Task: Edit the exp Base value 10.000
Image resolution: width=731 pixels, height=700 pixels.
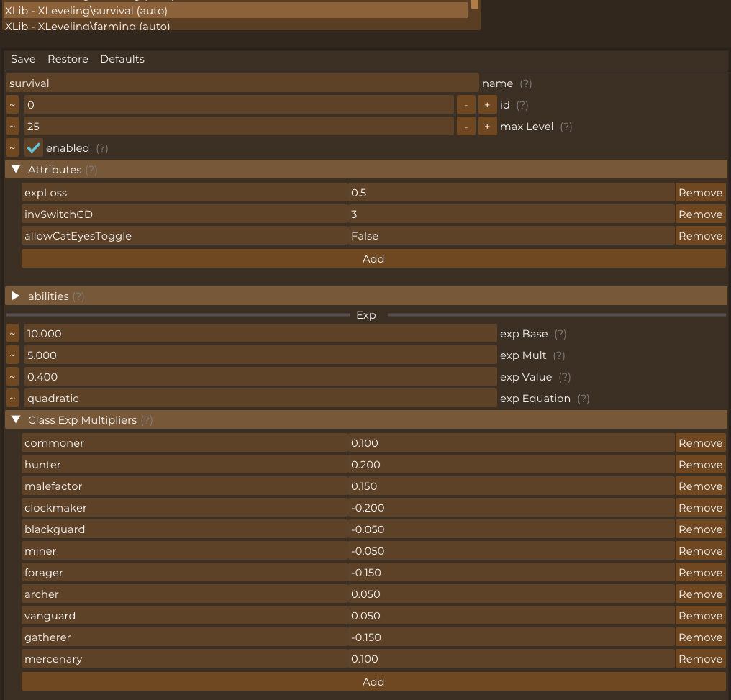Action: click(x=260, y=334)
